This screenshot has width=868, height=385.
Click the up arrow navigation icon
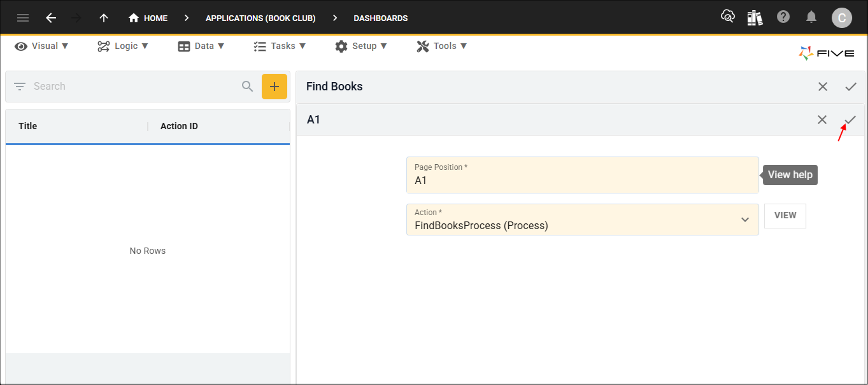(x=104, y=18)
